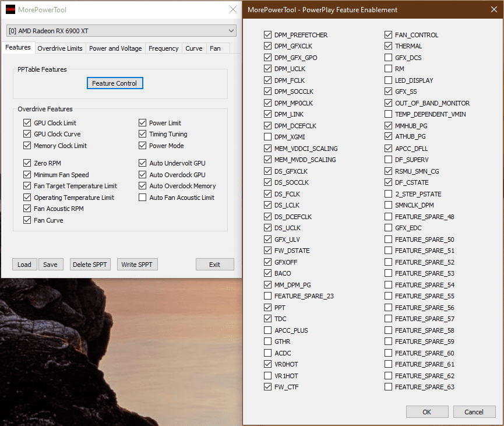504x426 pixels.
Task: Check FEATURE_SPARE_63 box
Action: click(388, 387)
